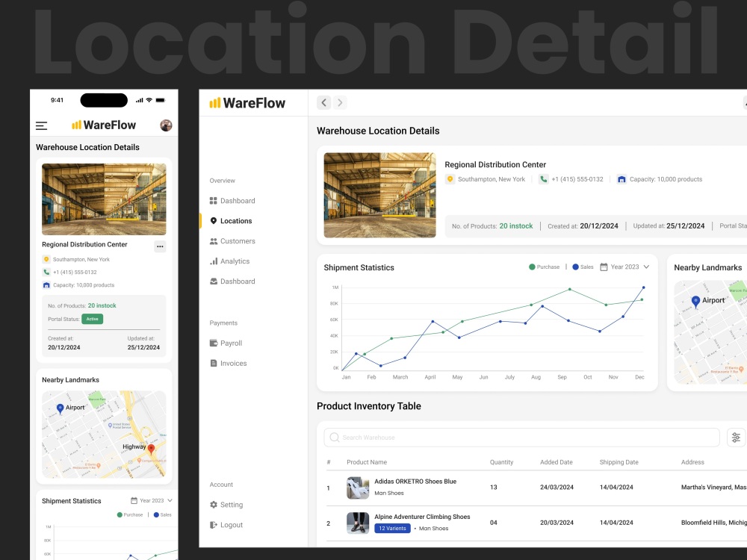
Task: Open the second Dashboard entry below Analytics
Action: coord(232,281)
